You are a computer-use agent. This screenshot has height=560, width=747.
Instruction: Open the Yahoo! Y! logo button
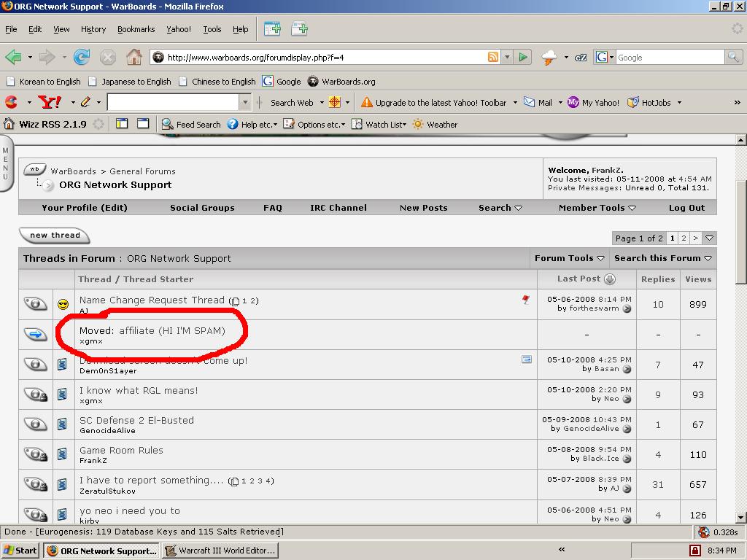tap(50, 102)
